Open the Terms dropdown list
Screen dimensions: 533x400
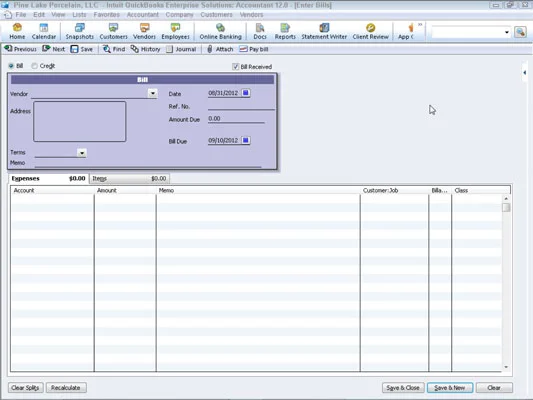tap(82, 153)
